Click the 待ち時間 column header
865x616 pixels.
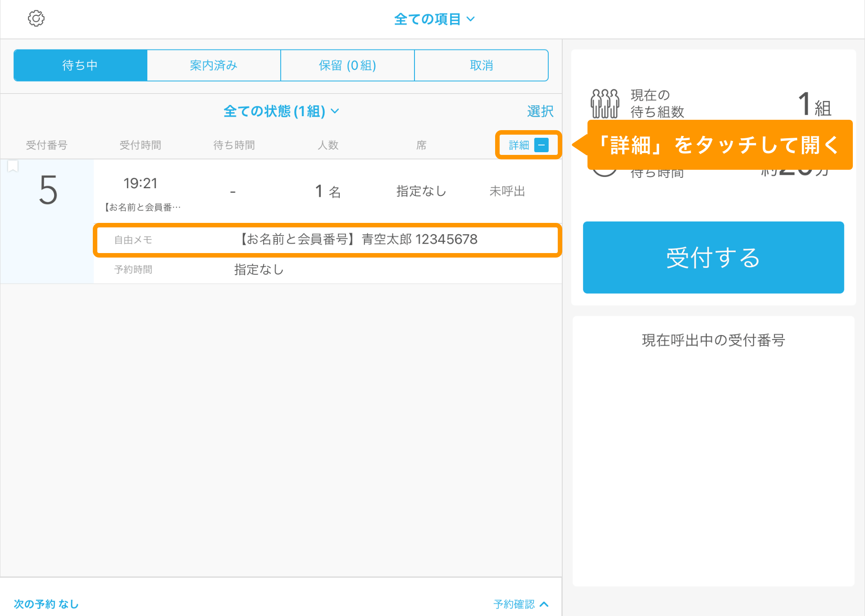pos(234,145)
